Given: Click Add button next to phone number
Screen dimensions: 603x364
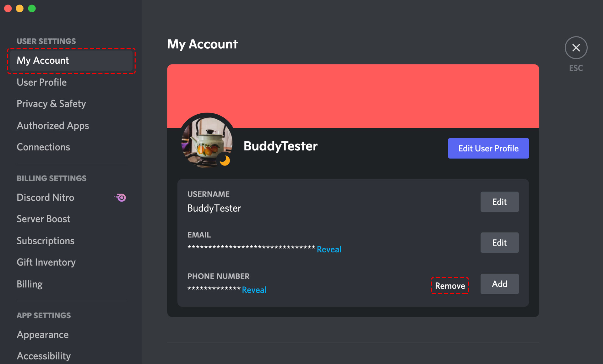Looking at the screenshot, I should click(499, 284).
